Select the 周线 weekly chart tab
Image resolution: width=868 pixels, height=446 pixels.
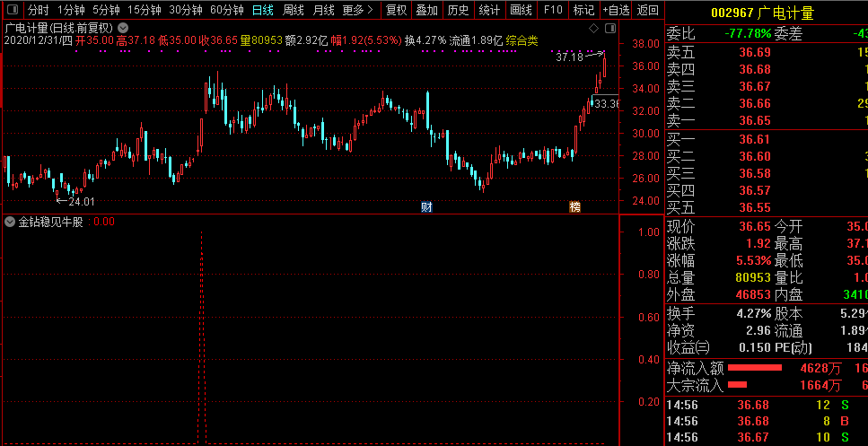tap(294, 11)
